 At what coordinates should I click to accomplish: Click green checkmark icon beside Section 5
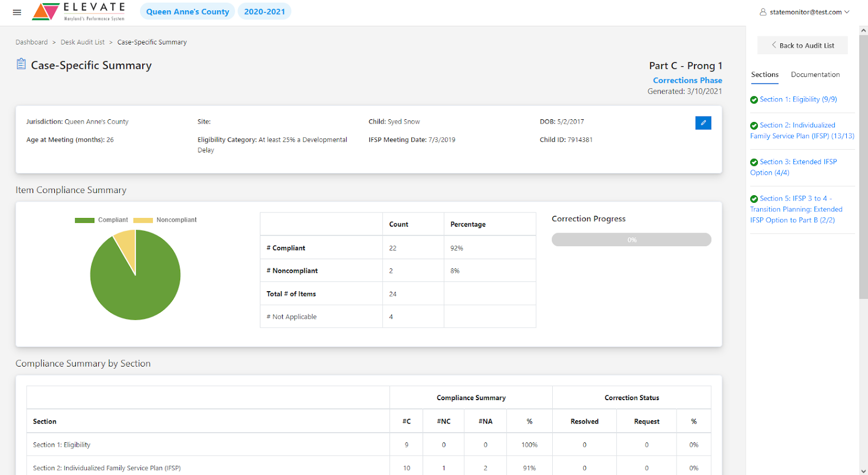(x=754, y=199)
